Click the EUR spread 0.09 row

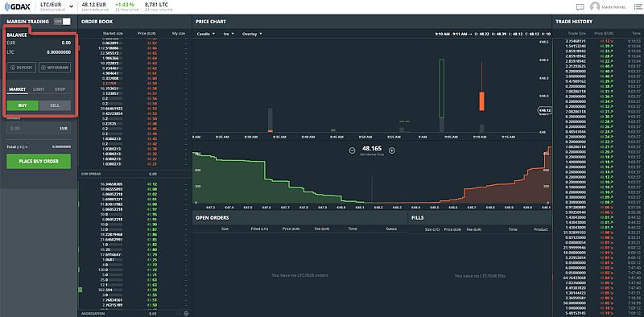click(x=134, y=174)
